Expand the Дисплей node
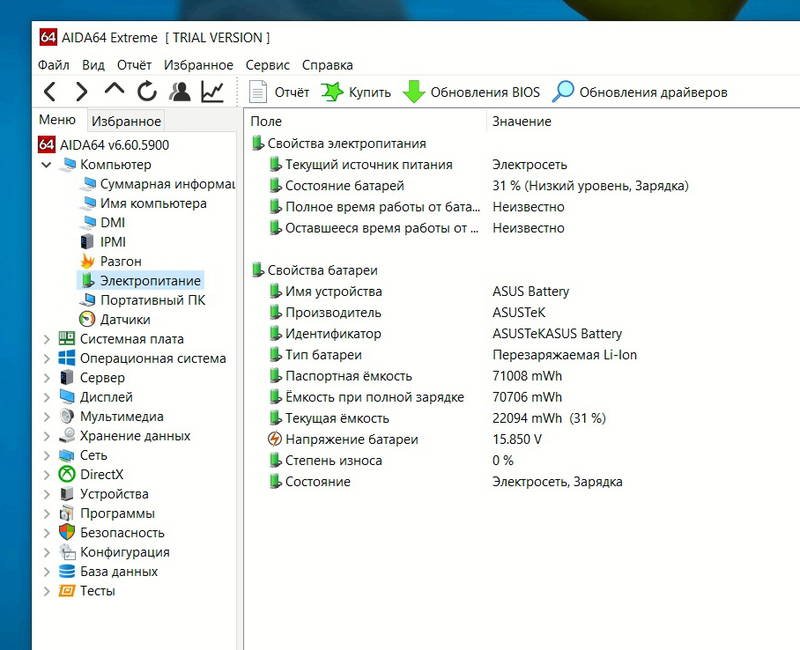Screen dimensions: 800x650 click(x=46, y=397)
